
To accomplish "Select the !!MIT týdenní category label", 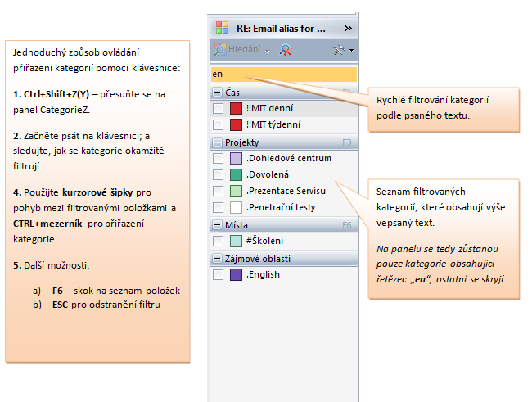I will (273, 124).
